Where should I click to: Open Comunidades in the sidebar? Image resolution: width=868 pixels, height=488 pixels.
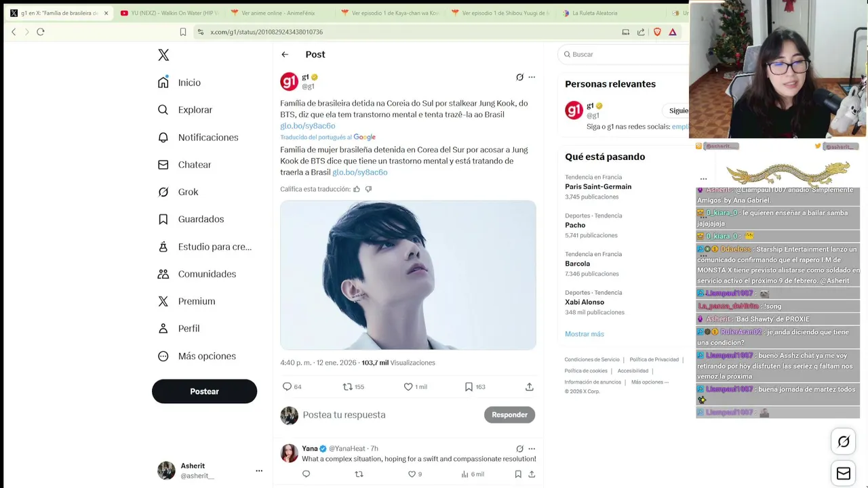tap(197, 274)
